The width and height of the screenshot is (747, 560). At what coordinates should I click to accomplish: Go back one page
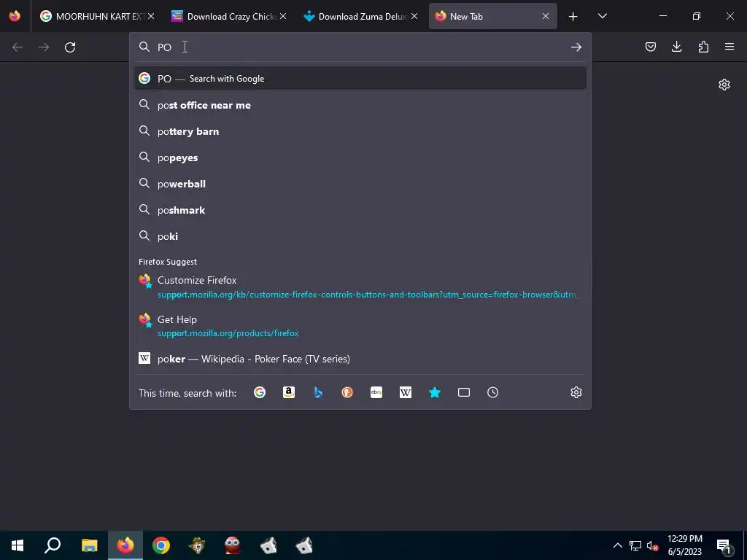18,47
